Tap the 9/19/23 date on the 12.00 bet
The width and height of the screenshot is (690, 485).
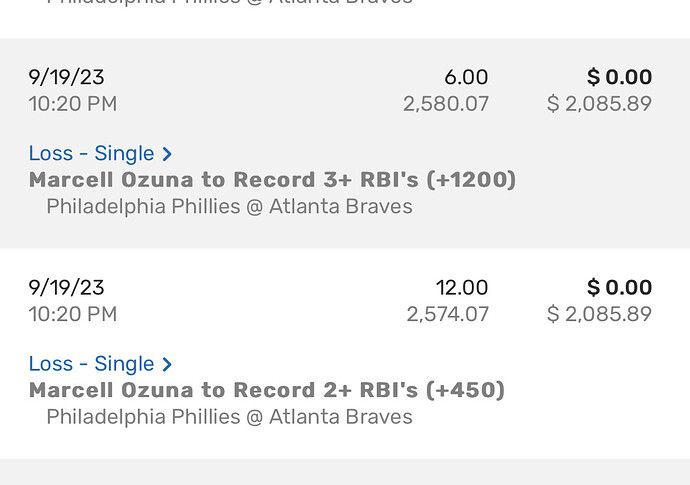point(66,288)
